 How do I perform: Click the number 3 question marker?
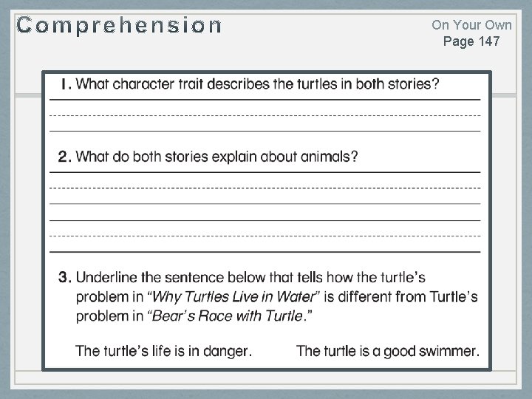tap(64, 278)
